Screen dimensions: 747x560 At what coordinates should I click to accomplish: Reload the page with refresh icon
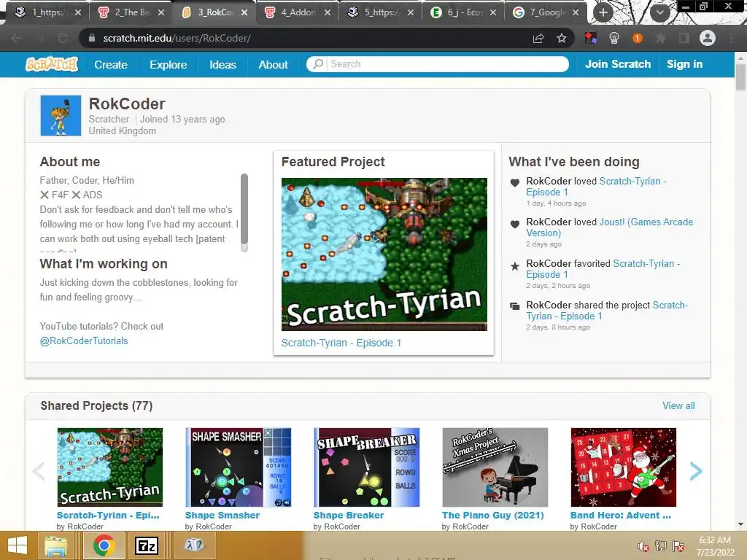(63, 38)
